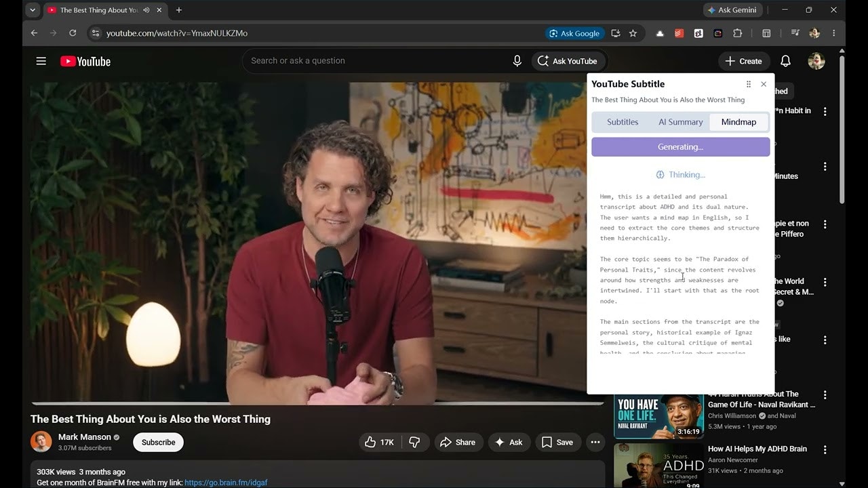Screen dimensions: 868x488
Task: Click the page vertical scrollbar
Action: pos(842,129)
